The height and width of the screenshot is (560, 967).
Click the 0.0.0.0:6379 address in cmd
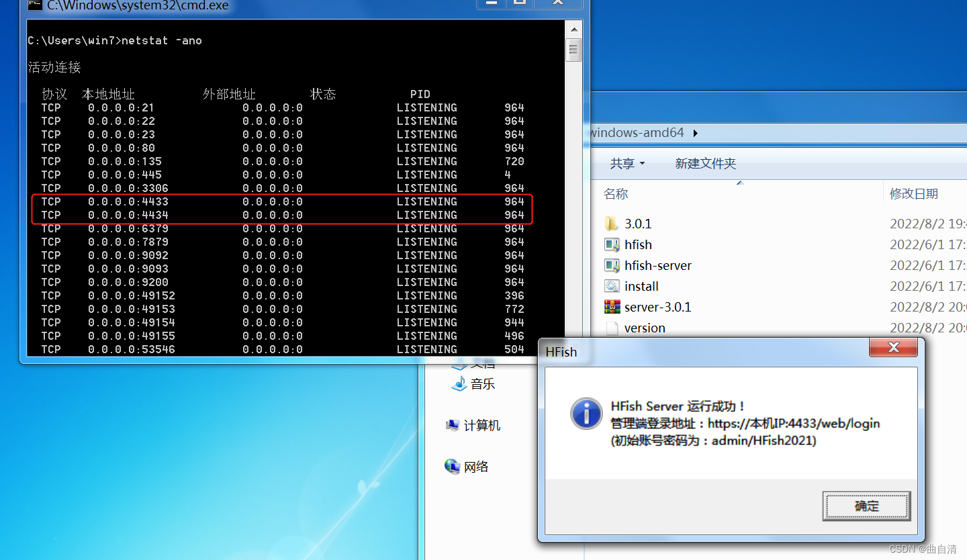click(128, 228)
